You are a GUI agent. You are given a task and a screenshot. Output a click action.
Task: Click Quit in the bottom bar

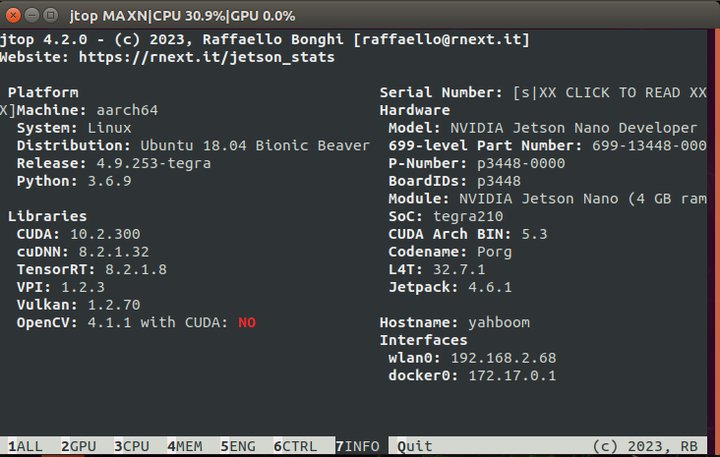[415, 446]
